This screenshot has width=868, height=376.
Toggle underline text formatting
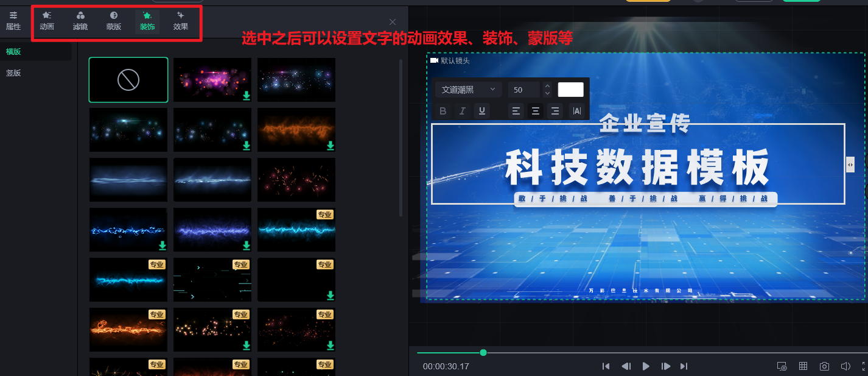point(482,111)
